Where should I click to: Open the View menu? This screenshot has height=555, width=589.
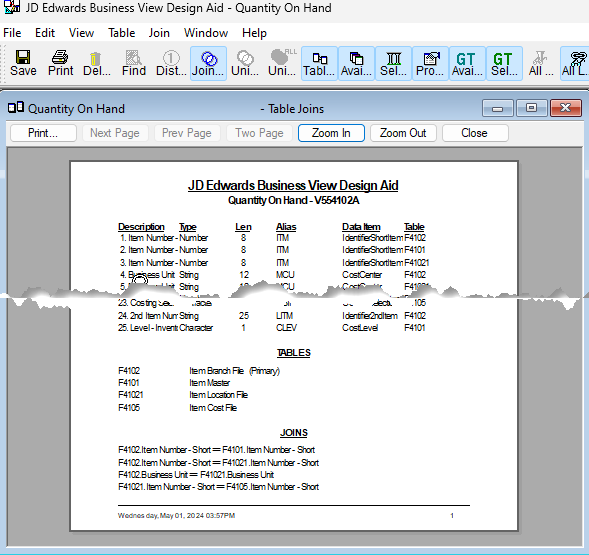[x=82, y=33]
